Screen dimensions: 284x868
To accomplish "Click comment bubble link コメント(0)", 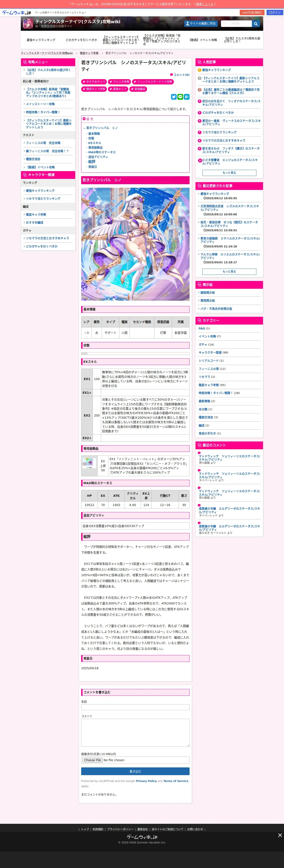I will point(179,75).
